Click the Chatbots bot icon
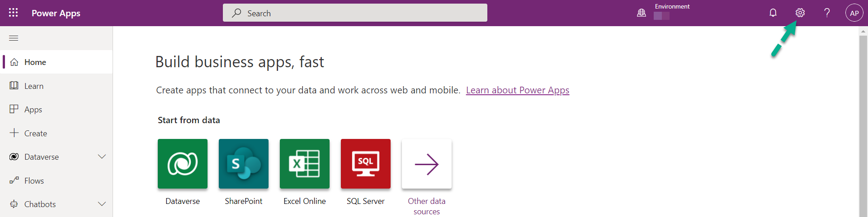868x217 pixels. (x=14, y=204)
